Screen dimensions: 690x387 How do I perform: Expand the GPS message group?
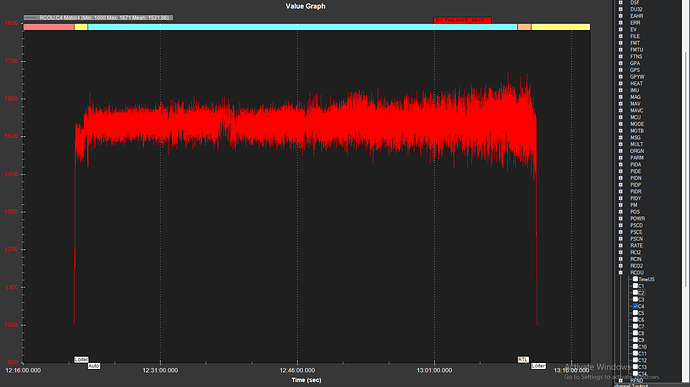coord(620,70)
